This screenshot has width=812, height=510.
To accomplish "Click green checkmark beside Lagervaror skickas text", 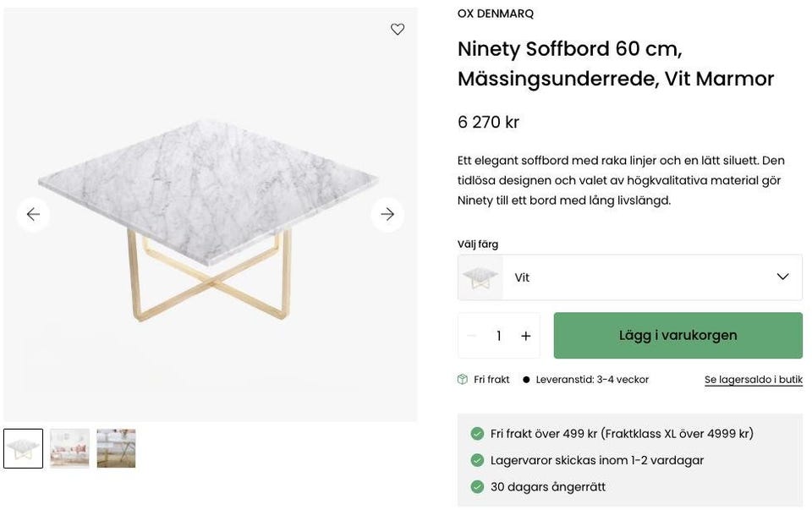I will [477, 461].
